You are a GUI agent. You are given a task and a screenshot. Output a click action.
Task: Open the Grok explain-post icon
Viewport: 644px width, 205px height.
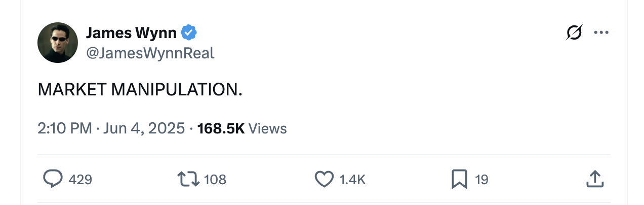pyautogui.click(x=574, y=32)
